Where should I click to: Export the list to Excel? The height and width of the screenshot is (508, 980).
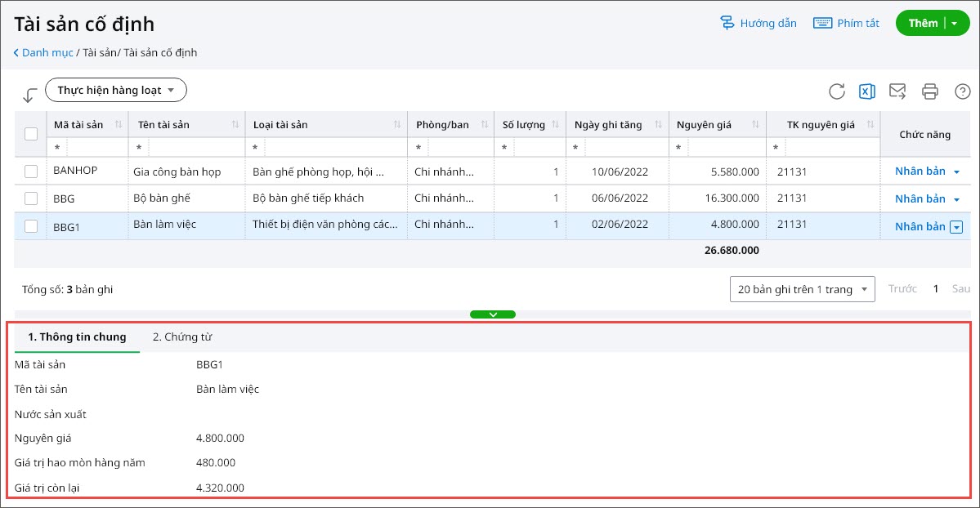[867, 91]
